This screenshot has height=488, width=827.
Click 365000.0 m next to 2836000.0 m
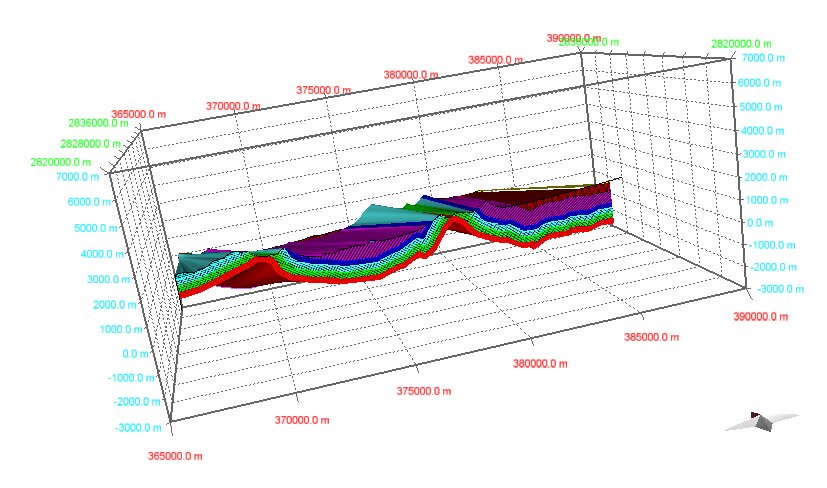pos(139,114)
